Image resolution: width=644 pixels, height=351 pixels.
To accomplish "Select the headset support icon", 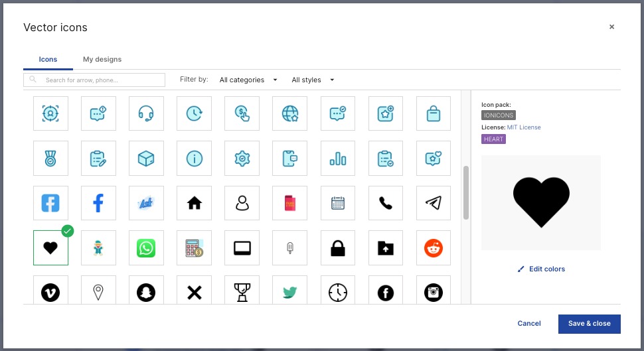I will point(146,113).
